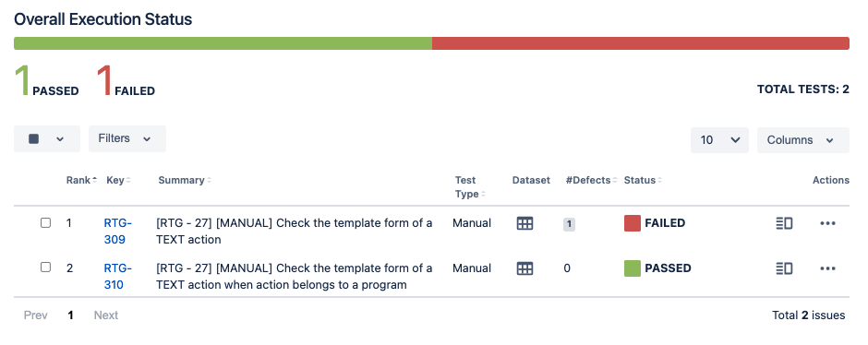Check the checkbox for RTG-309 row
The width and height of the screenshot is (868, 345).
45,223
